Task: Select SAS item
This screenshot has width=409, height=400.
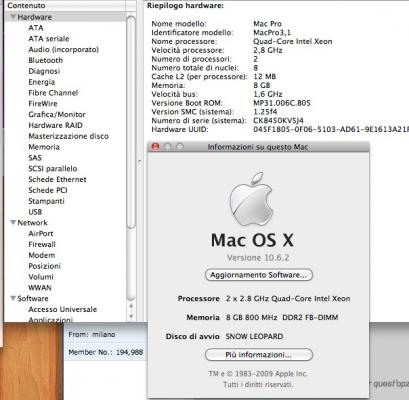Action: click(35, 158)
